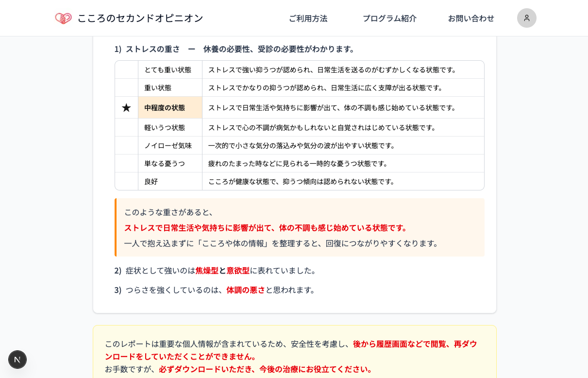Click the heart hands logo icon
588x378 pixels.
[x=63, y=18]
